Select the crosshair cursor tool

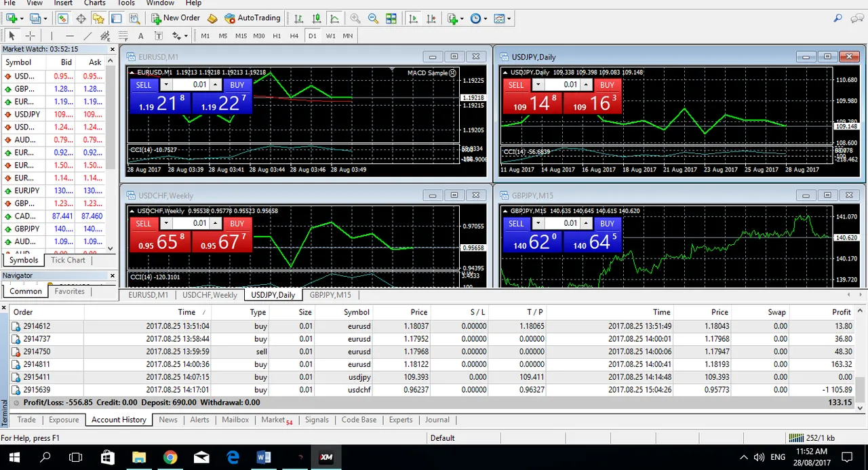30,36
